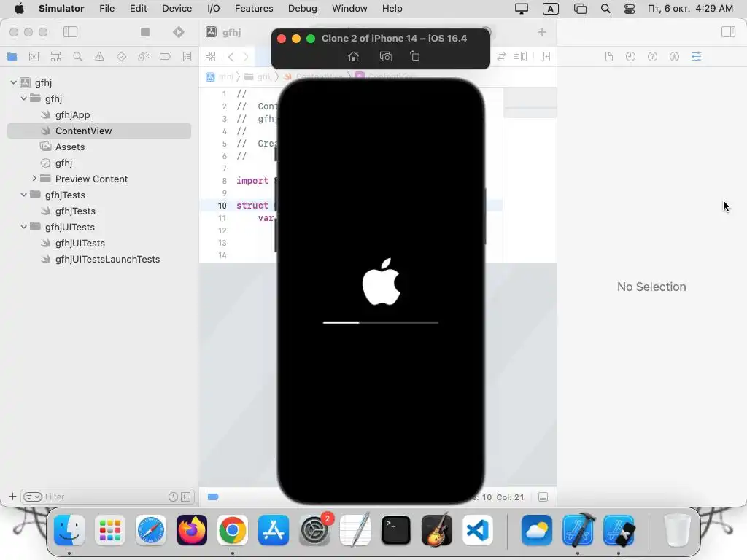Collapse the gfhjUITests group

coord(23,227)
